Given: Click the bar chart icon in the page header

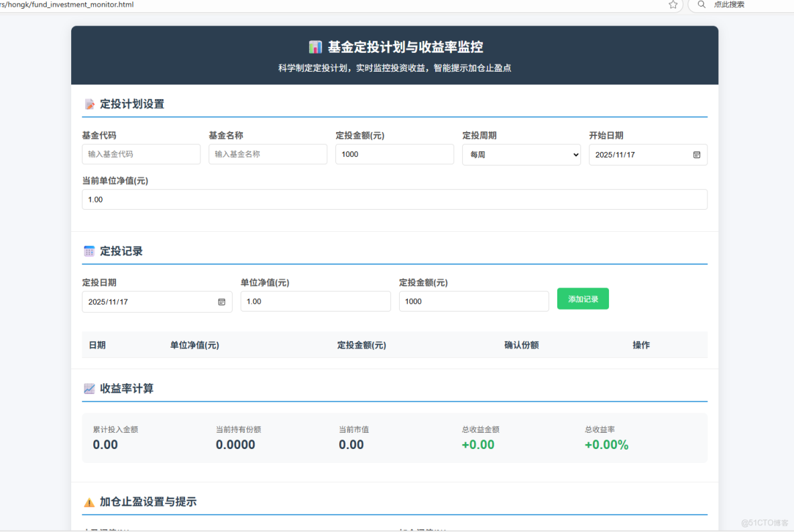Looking at the screenshot, I should [315, 46].
